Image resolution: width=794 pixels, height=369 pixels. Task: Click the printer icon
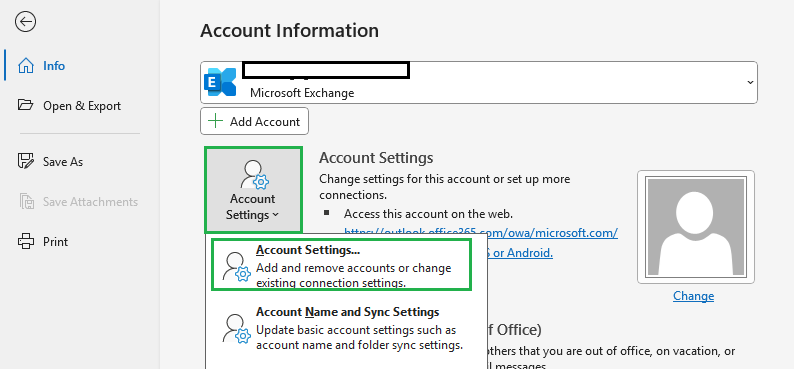tap(26, 241)
